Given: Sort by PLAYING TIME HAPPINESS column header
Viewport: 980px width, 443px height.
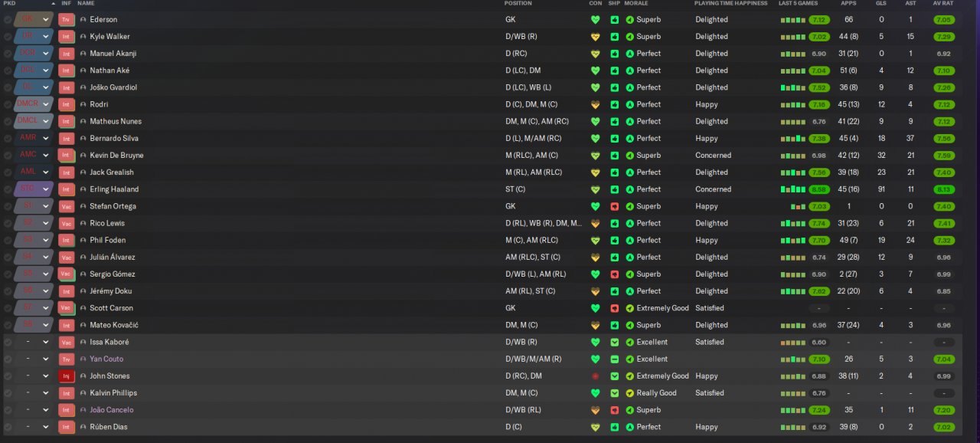Looking at the screenshot, I should click(730, 4).
